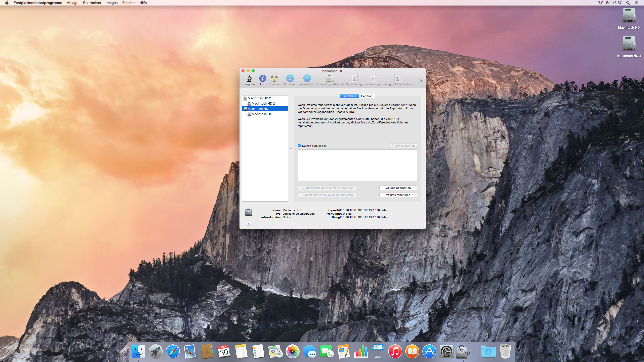Open Launchpad from the Dock
This screenshot has height=362, width=644.
click(155, 351)
